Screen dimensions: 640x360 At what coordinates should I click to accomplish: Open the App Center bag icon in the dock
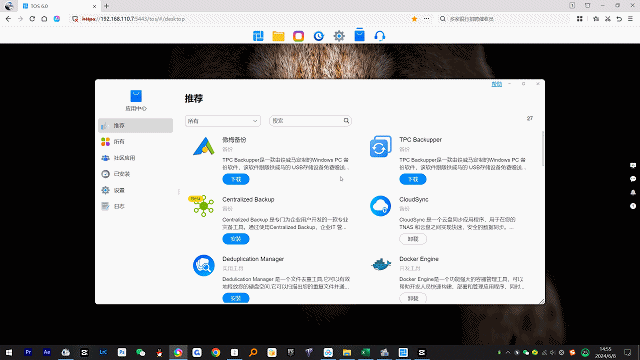point(359,35)
